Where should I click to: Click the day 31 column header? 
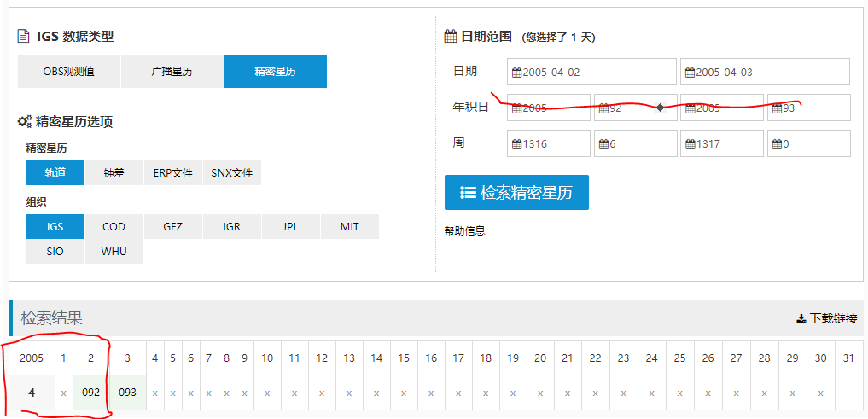click(848, 358)
